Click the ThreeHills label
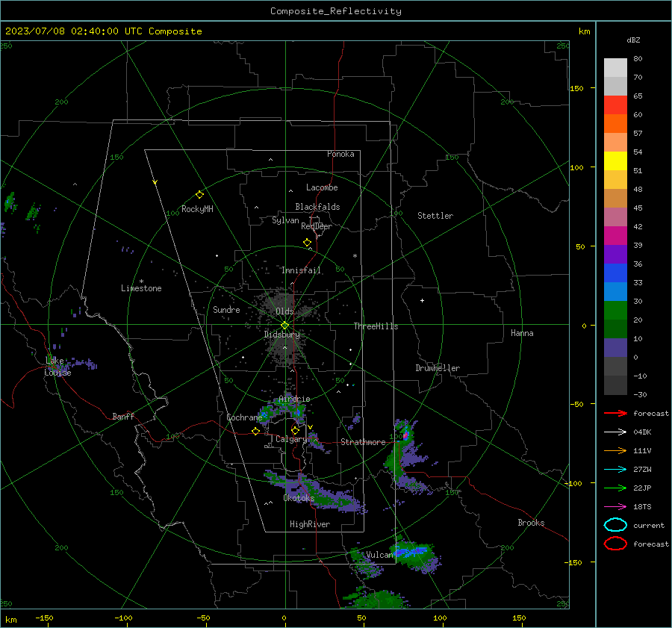The height and width of the screenshot is (628, 672). click(x=376, y=326)
